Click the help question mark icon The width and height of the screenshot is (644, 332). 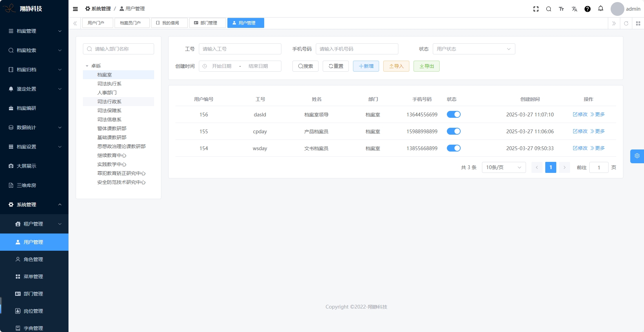(588, 9)
